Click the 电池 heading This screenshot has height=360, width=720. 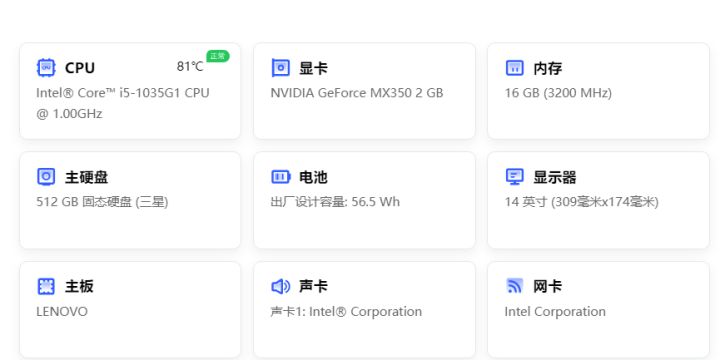[x=313, y=177]
